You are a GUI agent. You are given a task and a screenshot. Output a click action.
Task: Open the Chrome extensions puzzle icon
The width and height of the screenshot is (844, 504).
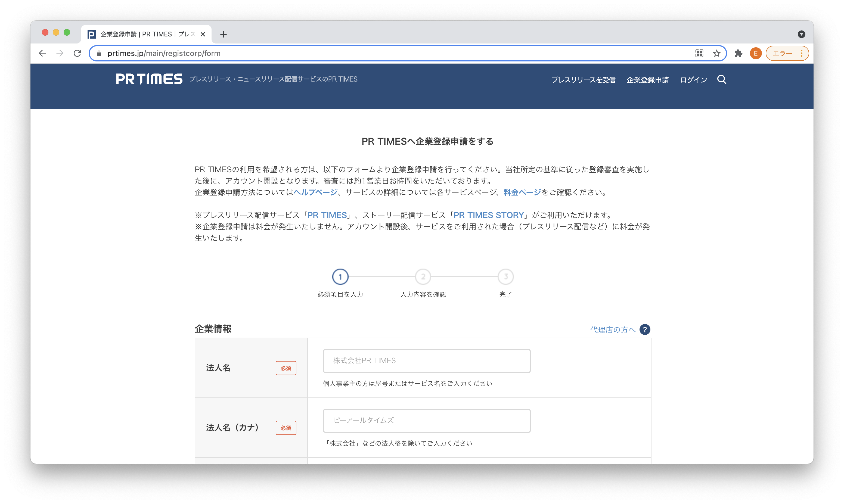pos(738,53)
